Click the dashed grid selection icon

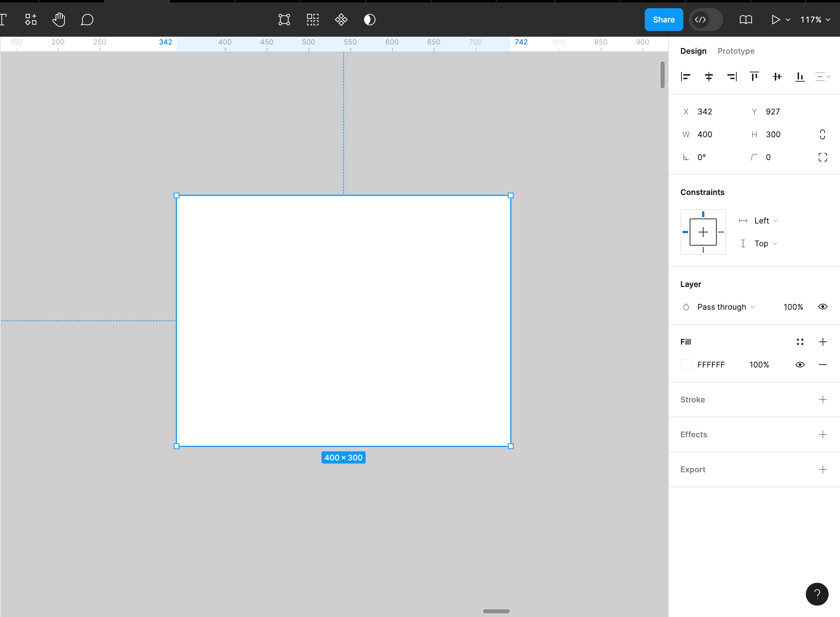pos(313,19)
